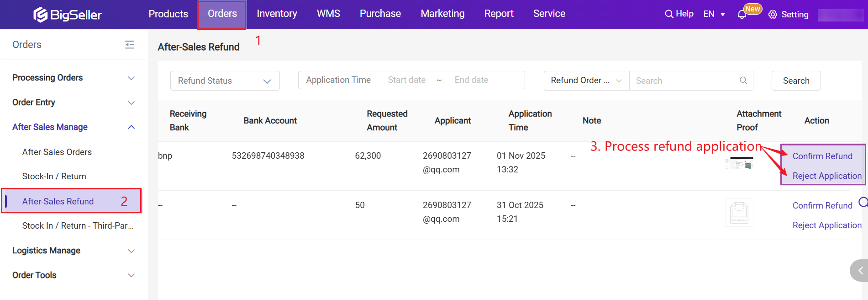Expand the gray side panel arrow

[x=860, y=271]
